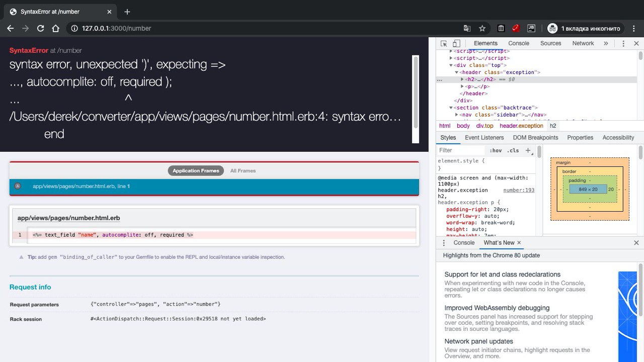Click the address bar URL
This screenshot has width=644, height=362.
tap(116, 29)
